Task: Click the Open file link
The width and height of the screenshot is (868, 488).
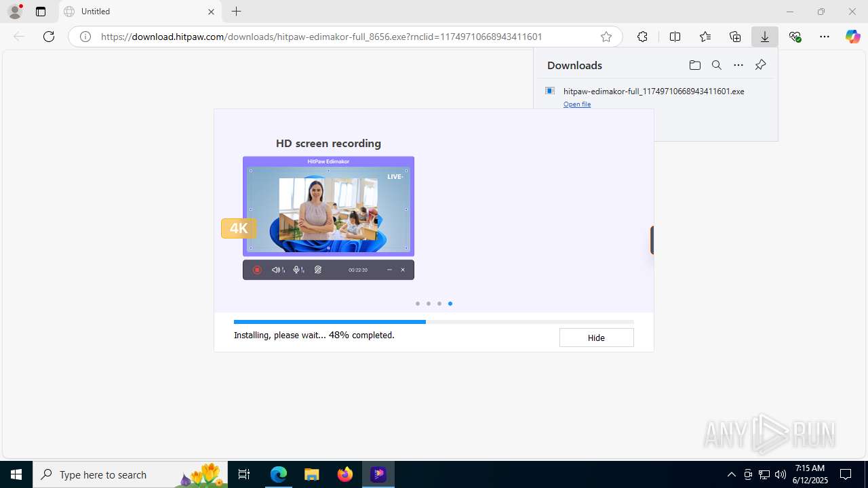Action: pyautogui.click(x=577, y=104)
